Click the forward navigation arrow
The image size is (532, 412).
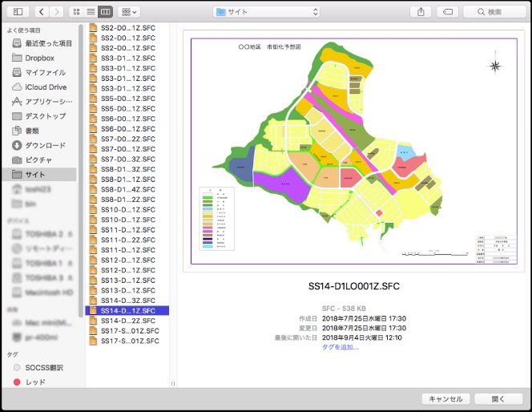pos(58,12)
